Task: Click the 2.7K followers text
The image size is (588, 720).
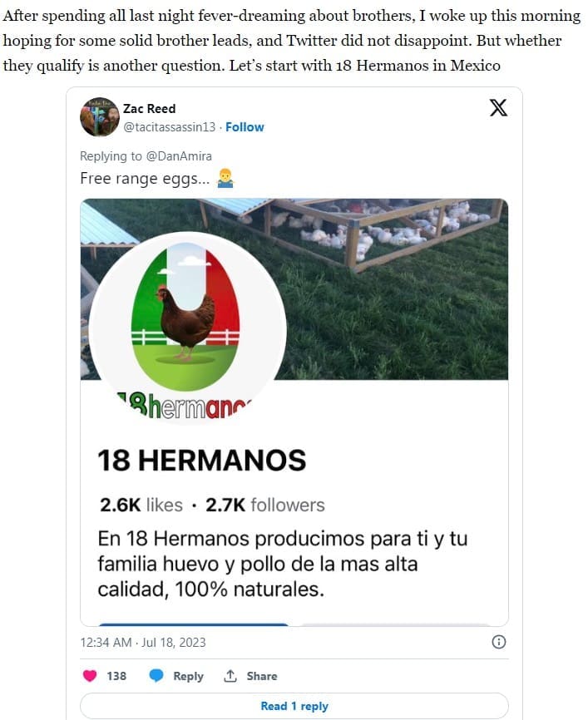Action: [264, 505]
